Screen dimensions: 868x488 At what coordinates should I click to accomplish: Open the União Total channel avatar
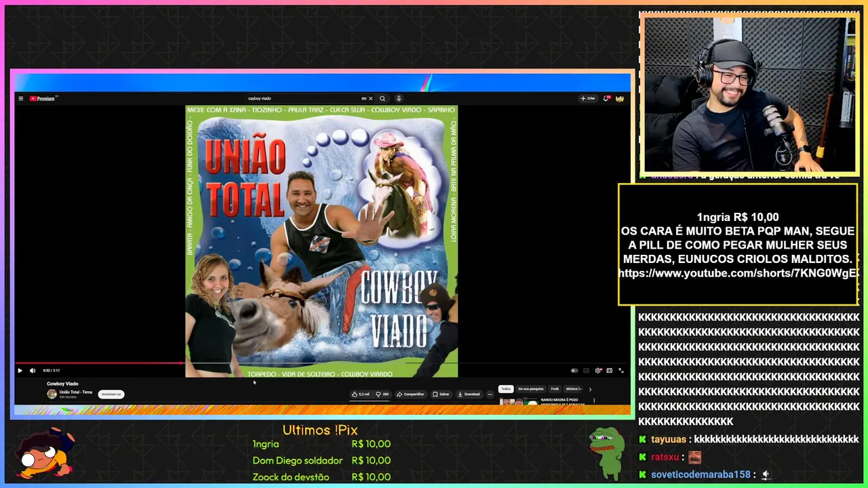pyautogui.click(x=52, y=394)
